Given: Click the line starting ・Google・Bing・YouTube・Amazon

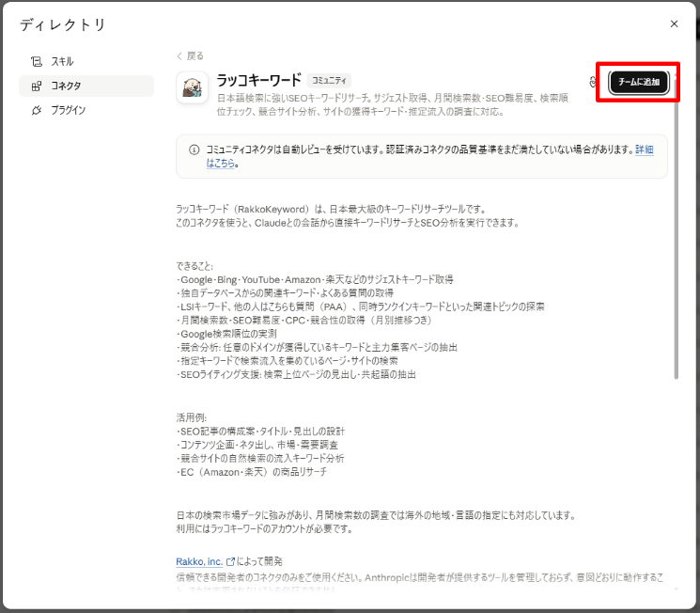Looking at the screenshot, I should 315,279.
